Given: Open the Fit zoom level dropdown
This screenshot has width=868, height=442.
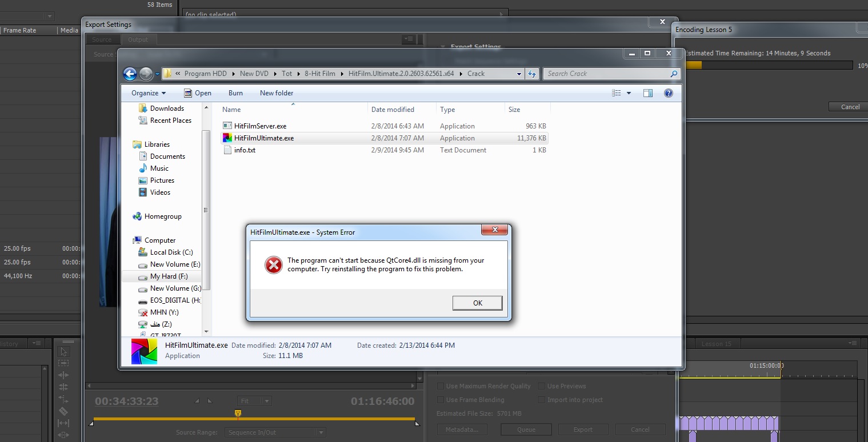Looking at the screenshot, I should (255, 401).
